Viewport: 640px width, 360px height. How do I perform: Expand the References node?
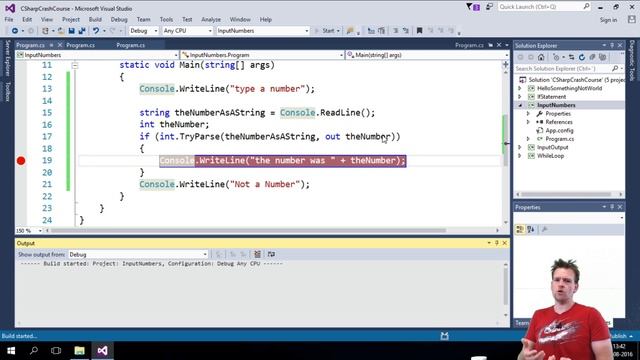point(528,122)
